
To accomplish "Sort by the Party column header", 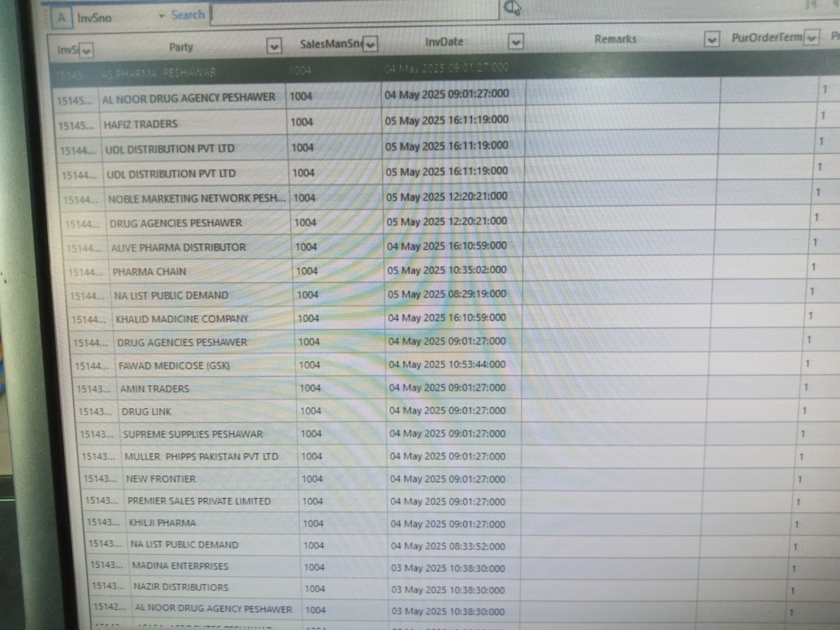I will click(x=181, y=47).
